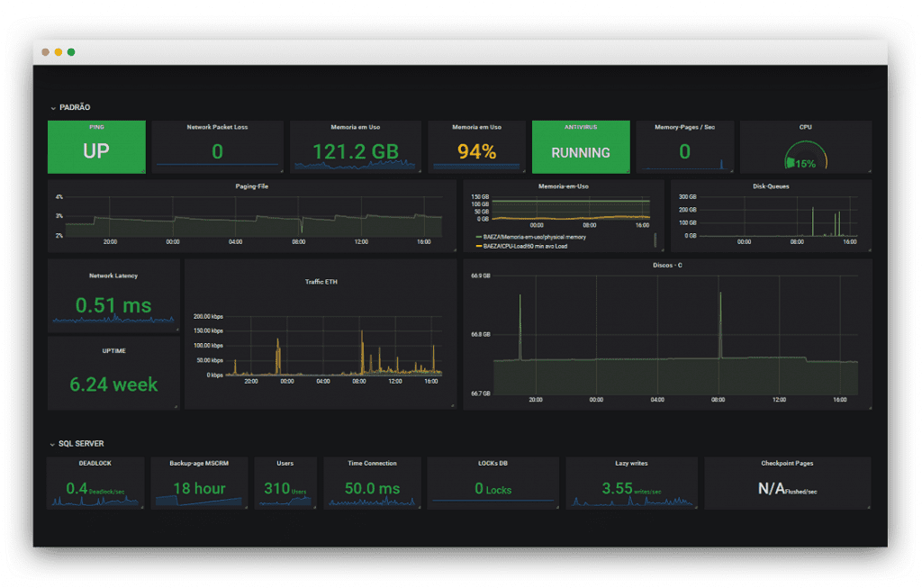
Task: Click the Memoria em Uso 121.2 GB panel
Action: pos(354,147)
